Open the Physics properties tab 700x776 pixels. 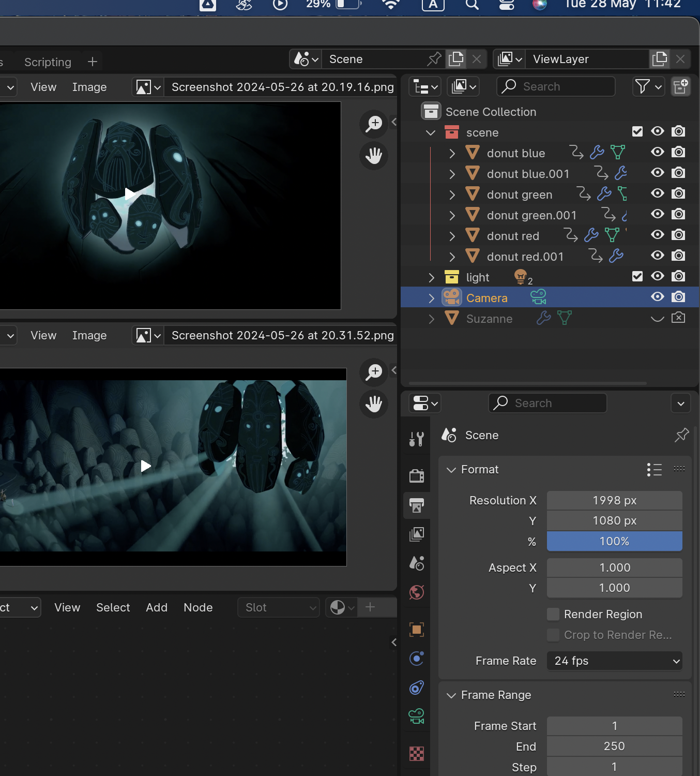click(417, 659)
